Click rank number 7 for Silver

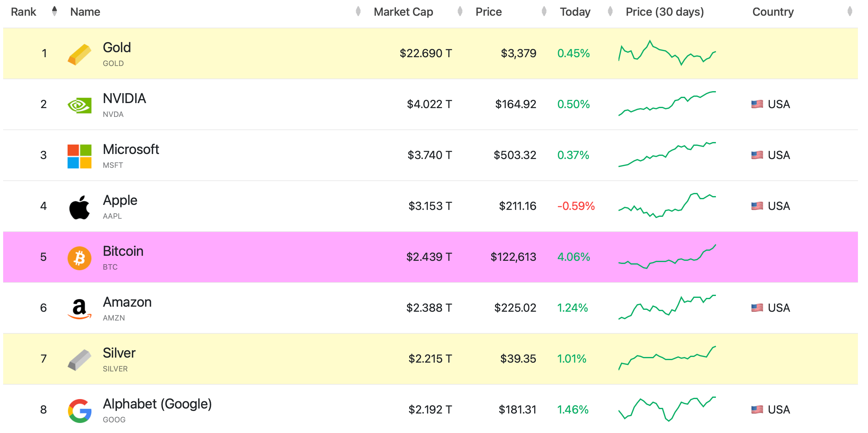coord(43,359)
